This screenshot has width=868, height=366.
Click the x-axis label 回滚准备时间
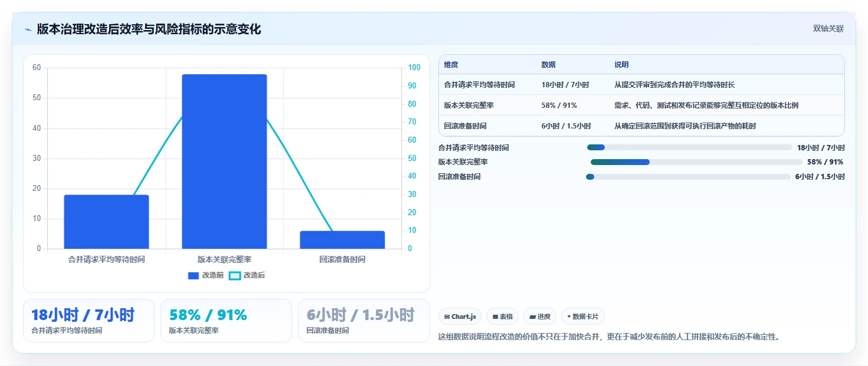point(342,259)
